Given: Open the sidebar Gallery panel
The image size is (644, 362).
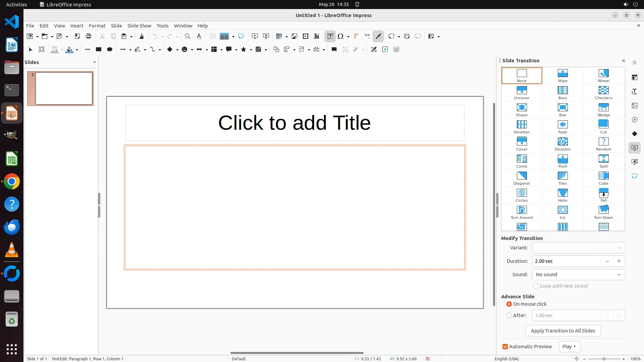Looking at the screenshot, I should click(634, 106).
